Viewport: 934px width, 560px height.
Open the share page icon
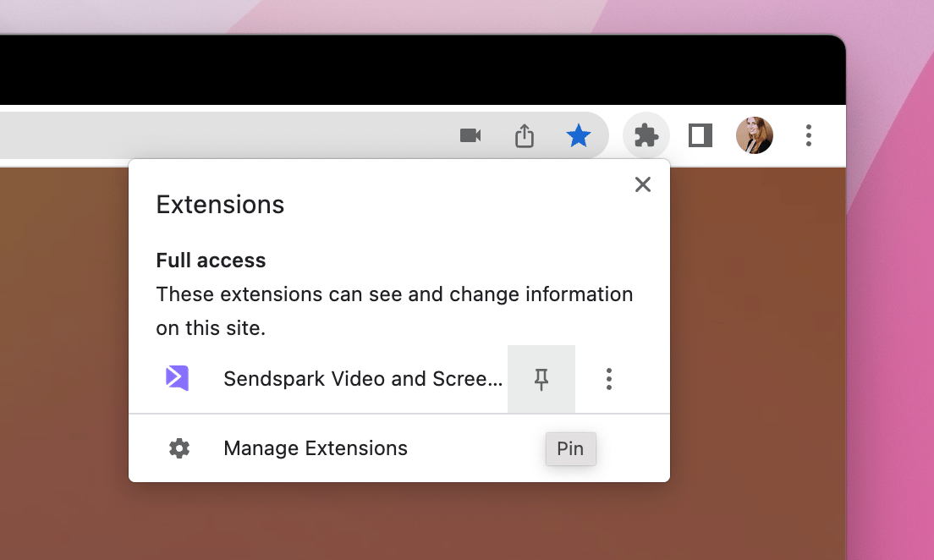tap(525, 136)
